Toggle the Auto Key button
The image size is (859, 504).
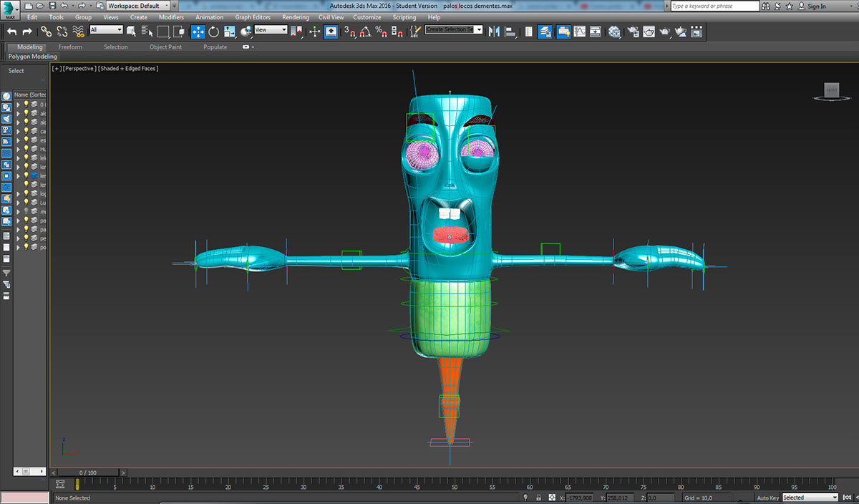767,498
